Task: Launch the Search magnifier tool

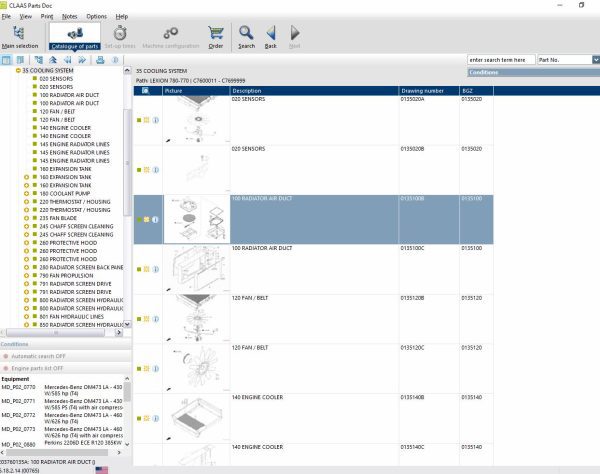Action: click(x=246, y=37)
